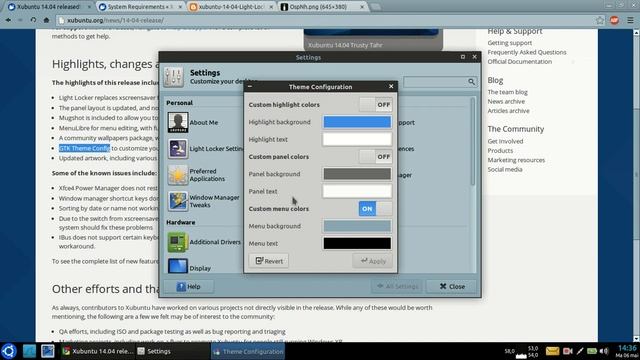Click the Settings search field
640x360 pixels.
tap(440, 82)
